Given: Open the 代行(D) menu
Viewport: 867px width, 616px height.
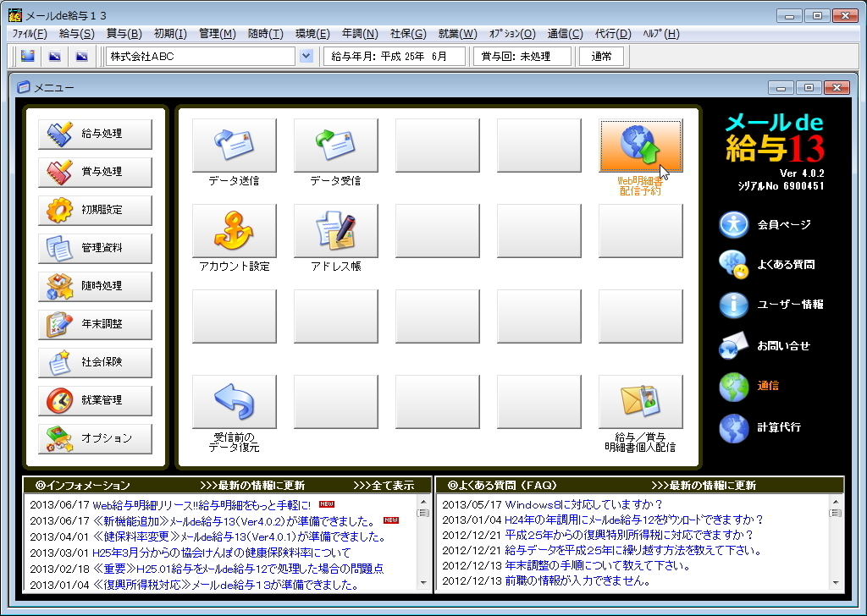Looking at the screenshot, I should [x=613, y=34].
